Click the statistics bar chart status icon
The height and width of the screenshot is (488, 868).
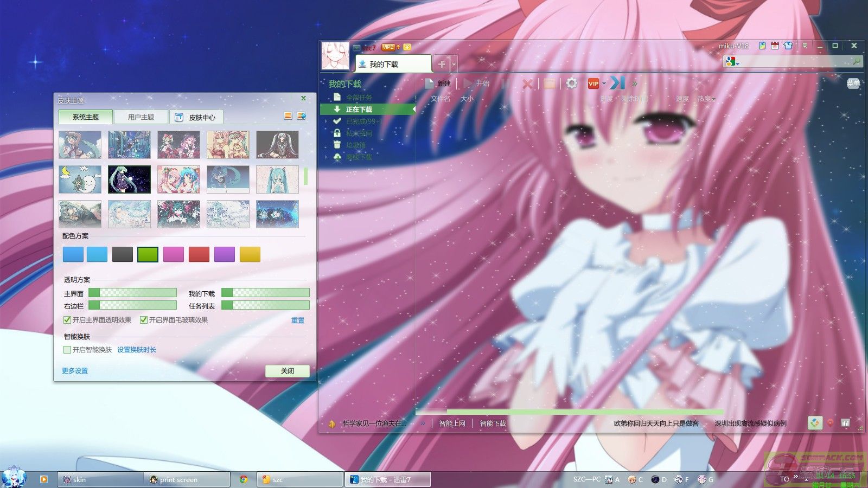click(x=845, y=423)
